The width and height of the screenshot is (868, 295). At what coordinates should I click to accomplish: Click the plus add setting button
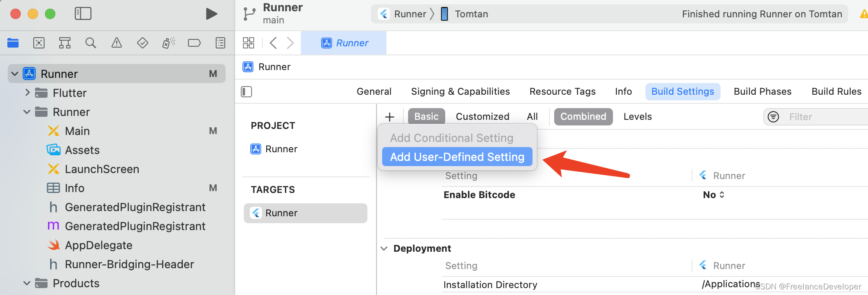tap(389, 117)
